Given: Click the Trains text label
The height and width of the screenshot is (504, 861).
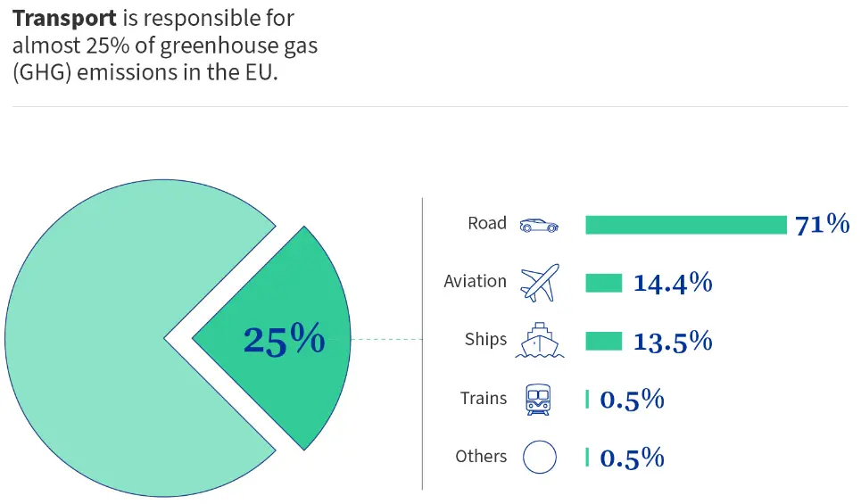Looking at the screenshot, I should [x=484, y=398].
